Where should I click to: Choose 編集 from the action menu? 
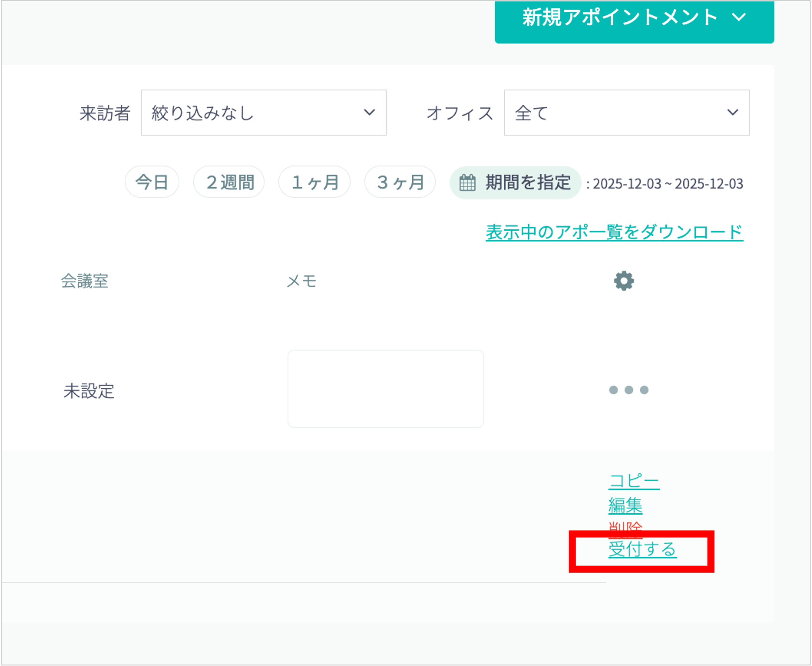pyautogui.click(x=625, y=505)
